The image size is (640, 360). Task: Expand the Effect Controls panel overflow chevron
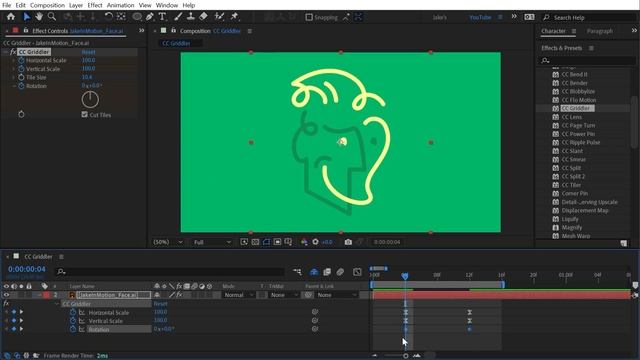[141, 31]
